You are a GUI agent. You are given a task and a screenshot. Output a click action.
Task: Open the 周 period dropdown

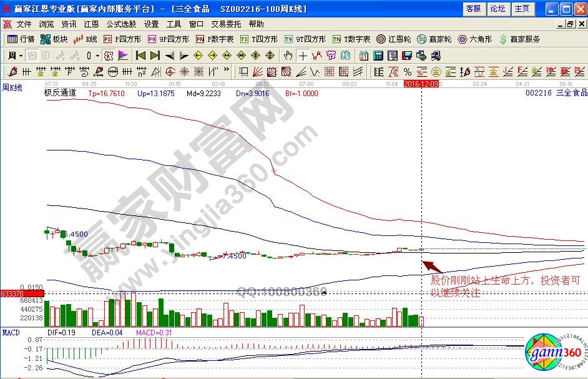[x=15, y=55]
